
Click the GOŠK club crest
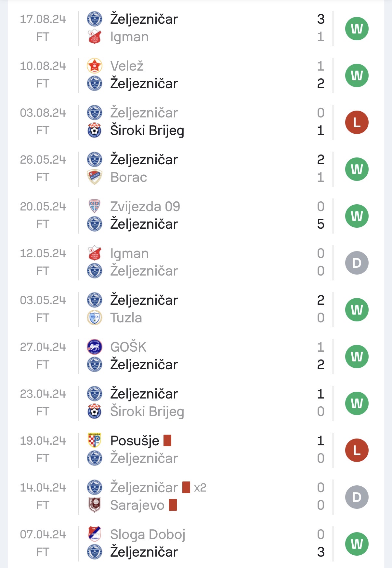tap(95, 347)
